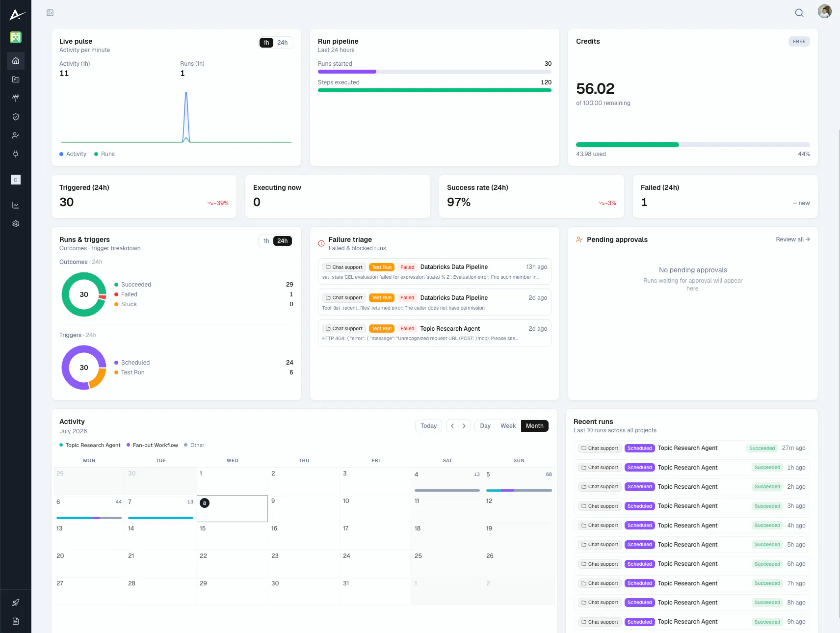840x633 pixels.
Task: Click the 'Succeeded' outcome legend row
Action: tap(204, 285)
